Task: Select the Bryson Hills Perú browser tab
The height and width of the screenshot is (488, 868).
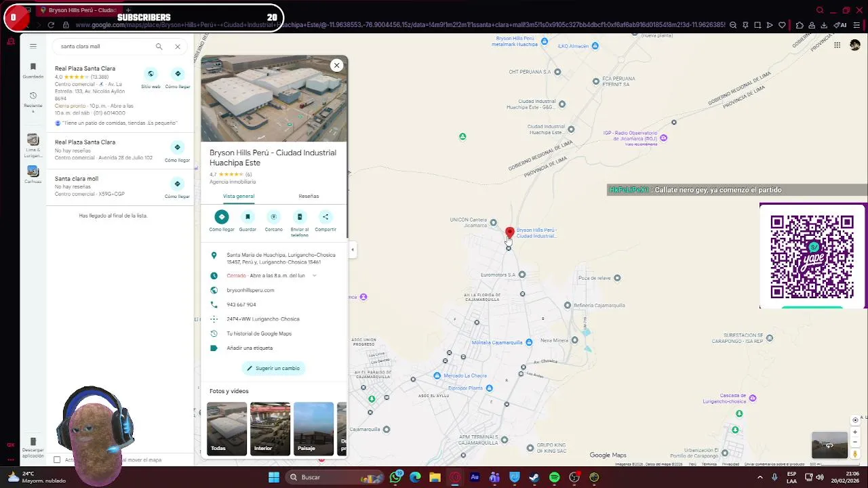Action: pyautogui.click(x=78, y=10)
